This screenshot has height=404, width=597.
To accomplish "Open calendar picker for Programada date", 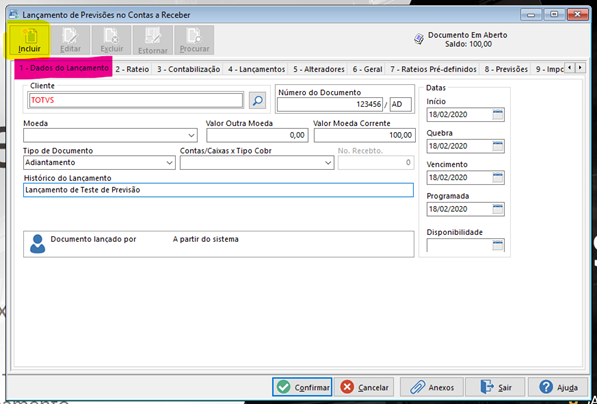I will coord(497,209).
